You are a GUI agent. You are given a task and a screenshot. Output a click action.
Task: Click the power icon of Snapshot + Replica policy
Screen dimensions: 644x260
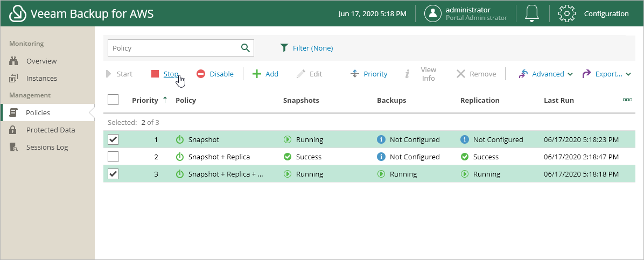pyautogui.click(x=179, y=157)
